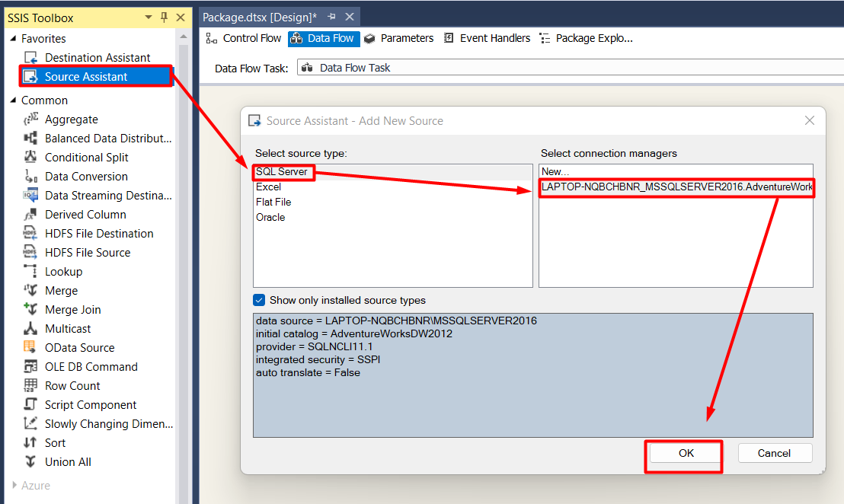Select Excel source type

pyautogui.click(x=393, y=187)
